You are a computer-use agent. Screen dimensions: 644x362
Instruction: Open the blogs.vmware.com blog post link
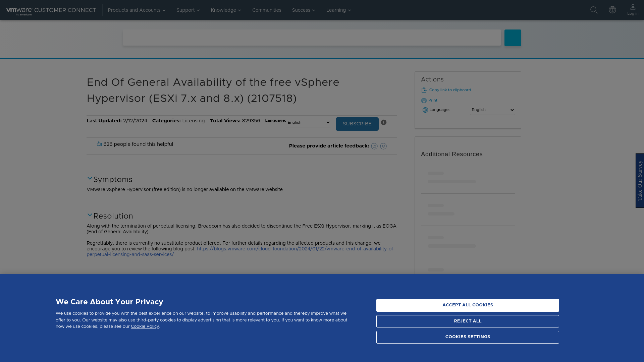240,252
